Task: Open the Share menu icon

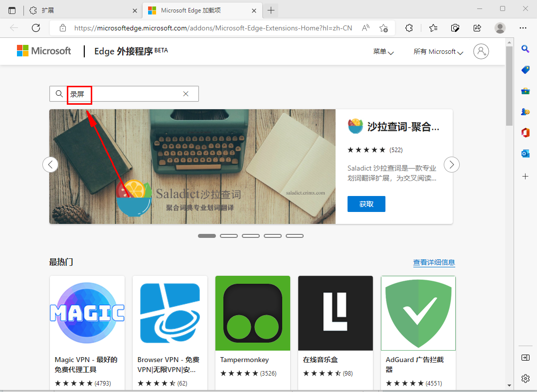Action: (x=477, y=28)
